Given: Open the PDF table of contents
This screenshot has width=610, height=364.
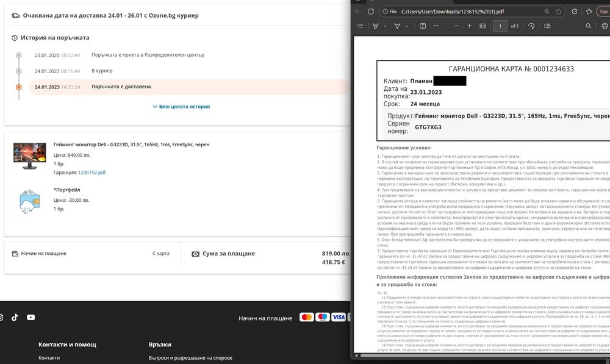Looking at the screenshot, I should click(361, 26).
